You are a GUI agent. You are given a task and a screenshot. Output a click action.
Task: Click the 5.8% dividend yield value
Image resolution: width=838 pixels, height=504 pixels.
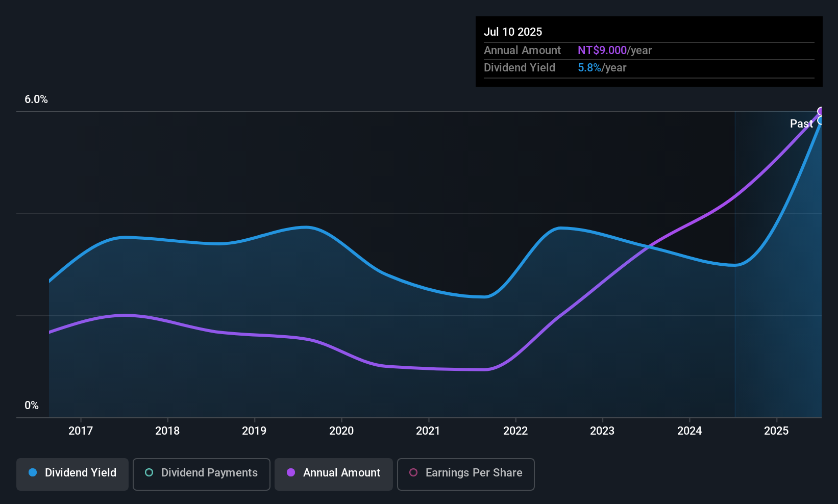pyautogui.click(x=589, y=67)
